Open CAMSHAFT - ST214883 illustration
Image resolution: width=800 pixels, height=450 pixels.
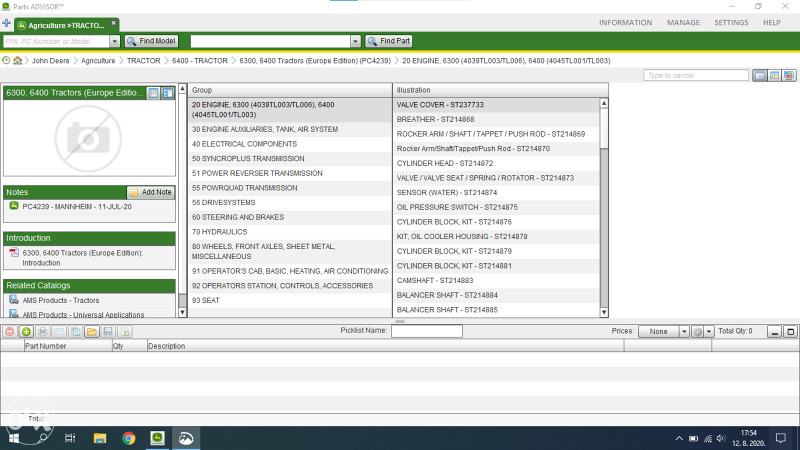496,280
